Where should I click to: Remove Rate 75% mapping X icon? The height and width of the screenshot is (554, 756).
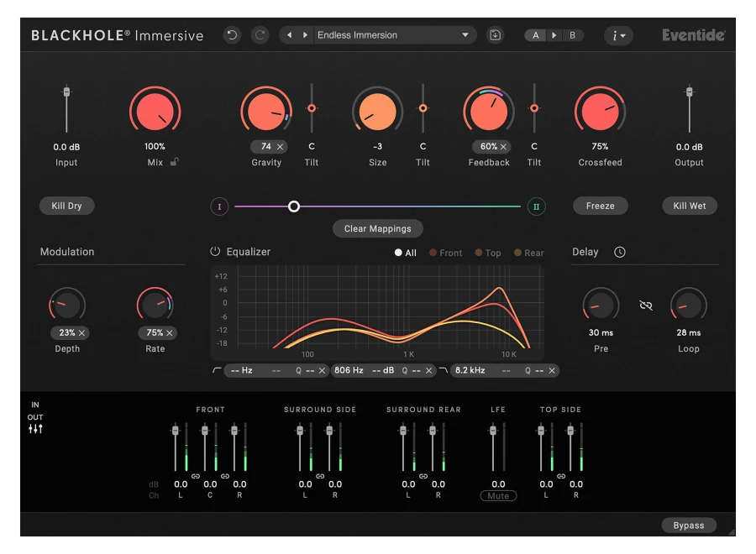click(170, 333)
